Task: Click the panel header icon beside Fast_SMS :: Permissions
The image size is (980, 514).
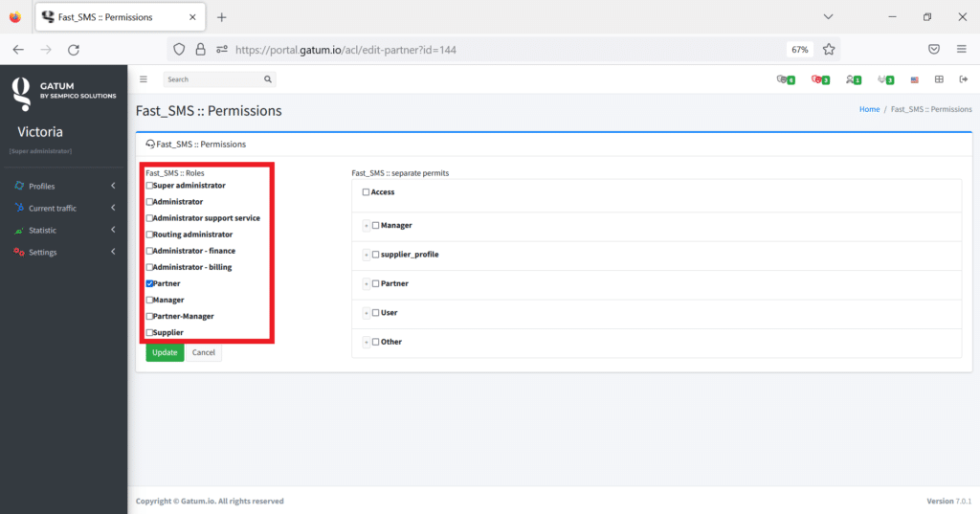Action: [150, 144]
